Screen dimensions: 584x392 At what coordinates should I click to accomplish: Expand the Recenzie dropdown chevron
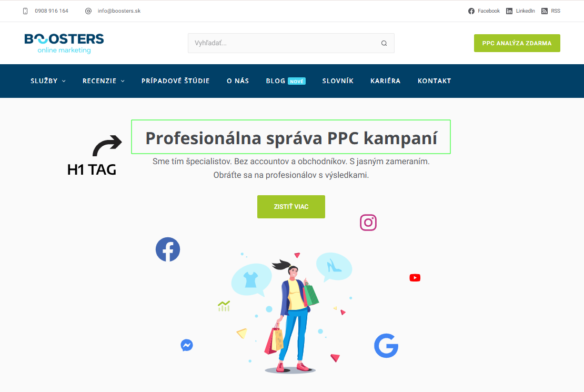coord(123,81)
